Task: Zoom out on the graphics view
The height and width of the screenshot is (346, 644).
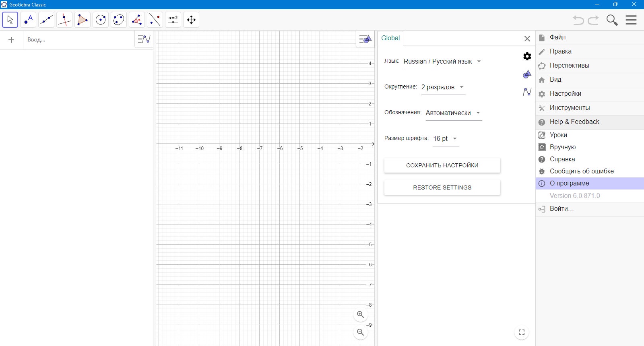Action: tap(361, 332)
